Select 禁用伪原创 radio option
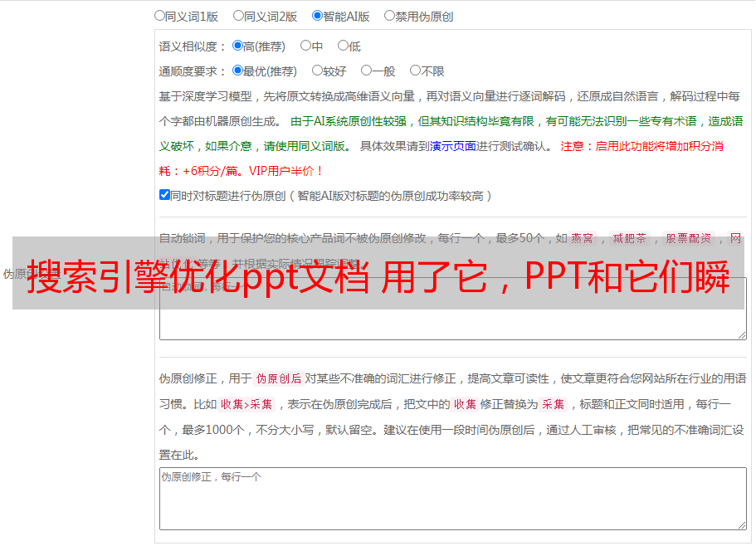The height and width of the screenshot is (546, 756). tap(389, 16)
